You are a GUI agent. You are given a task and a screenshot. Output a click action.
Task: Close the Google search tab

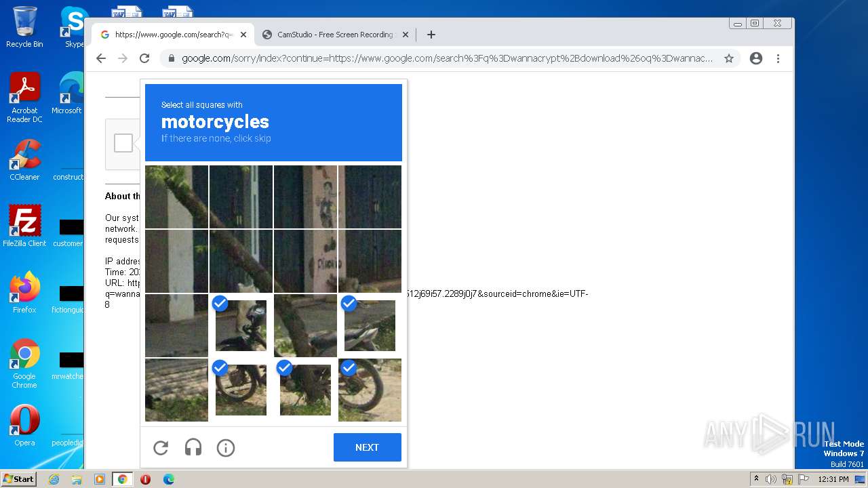[x=243, y=35]
